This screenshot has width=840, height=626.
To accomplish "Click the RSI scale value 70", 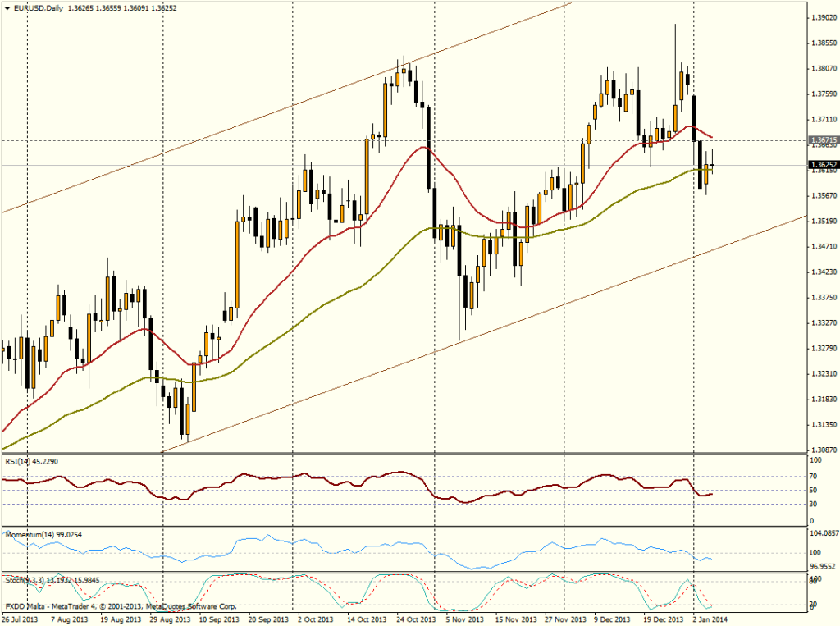I will [x=815, y=476].
